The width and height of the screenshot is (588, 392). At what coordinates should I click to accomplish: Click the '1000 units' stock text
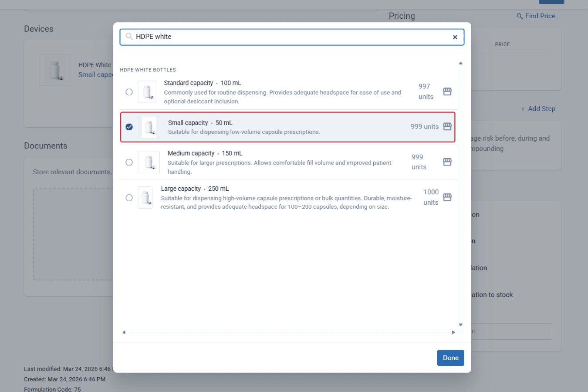click(431, 197)
